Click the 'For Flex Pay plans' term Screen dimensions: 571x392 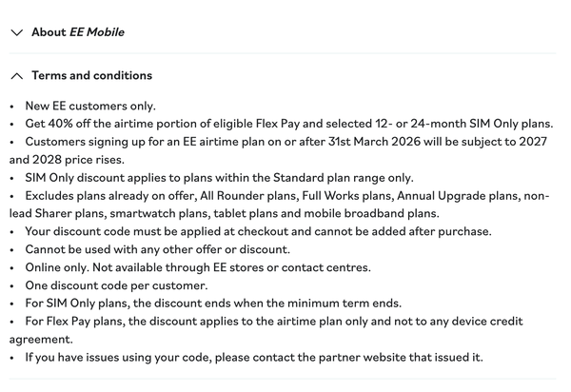(x=274, y=322)
